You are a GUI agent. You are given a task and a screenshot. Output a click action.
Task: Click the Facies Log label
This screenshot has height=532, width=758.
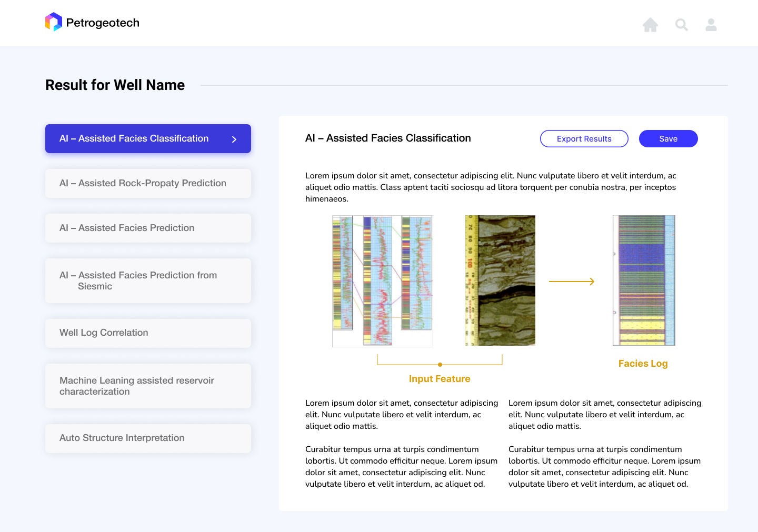[x=643, y=363]
